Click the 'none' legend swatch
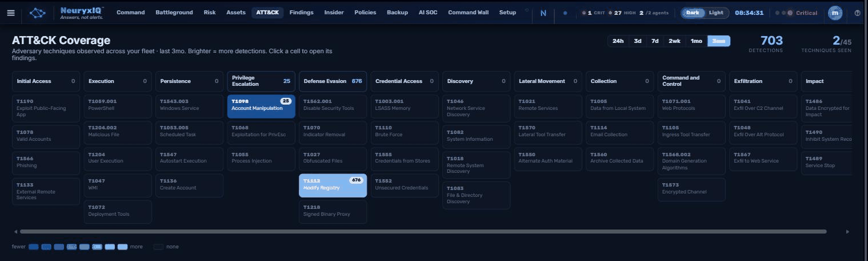The height and width of the screenshot is (261, 868). tap(158, 247)
